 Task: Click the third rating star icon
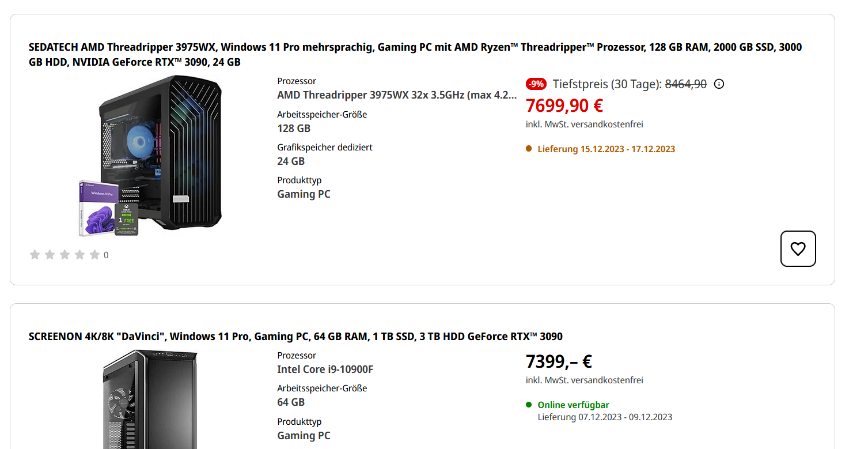65,254
